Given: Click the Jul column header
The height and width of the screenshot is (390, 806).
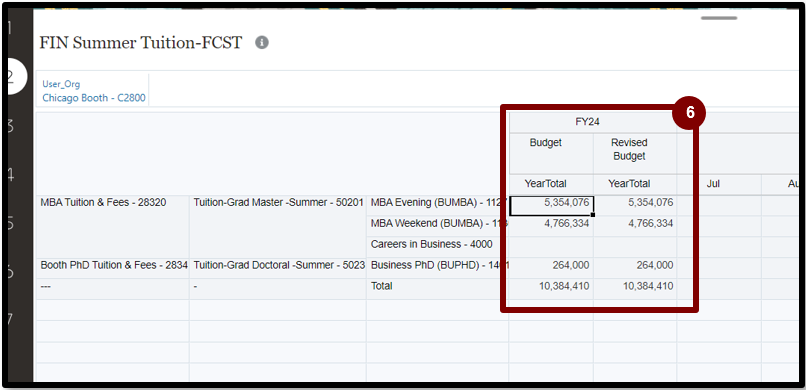Looking at the screenshot, I should tap(719, 184).
